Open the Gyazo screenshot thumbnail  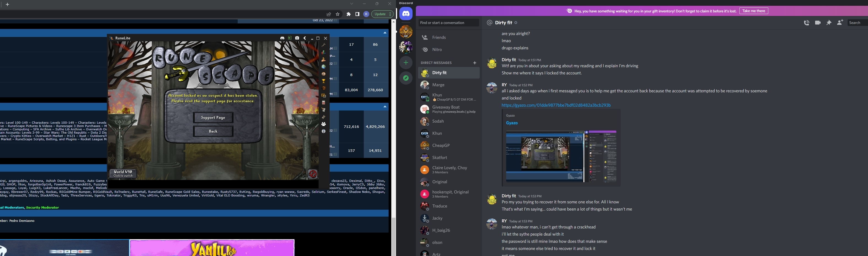click(x=561, y=157)
